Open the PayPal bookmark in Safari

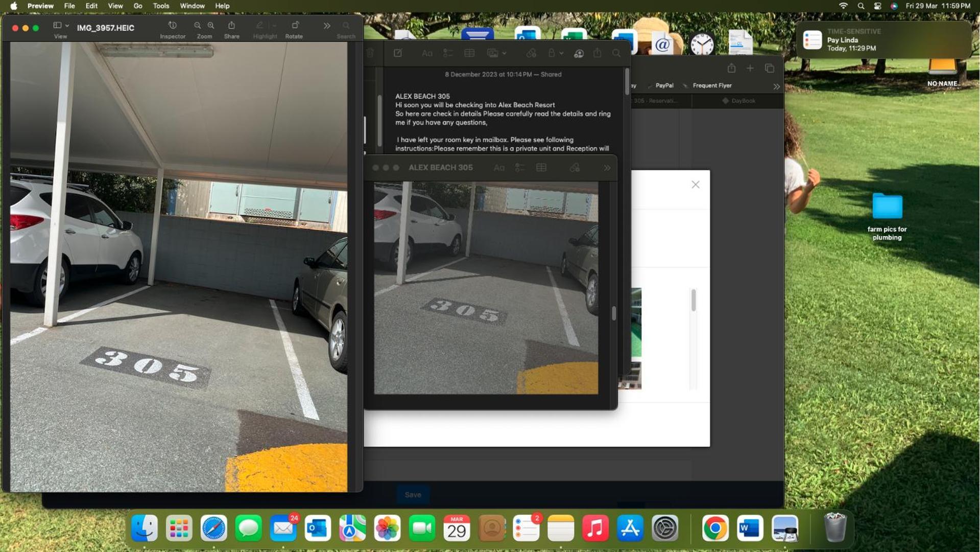point(664,85)
